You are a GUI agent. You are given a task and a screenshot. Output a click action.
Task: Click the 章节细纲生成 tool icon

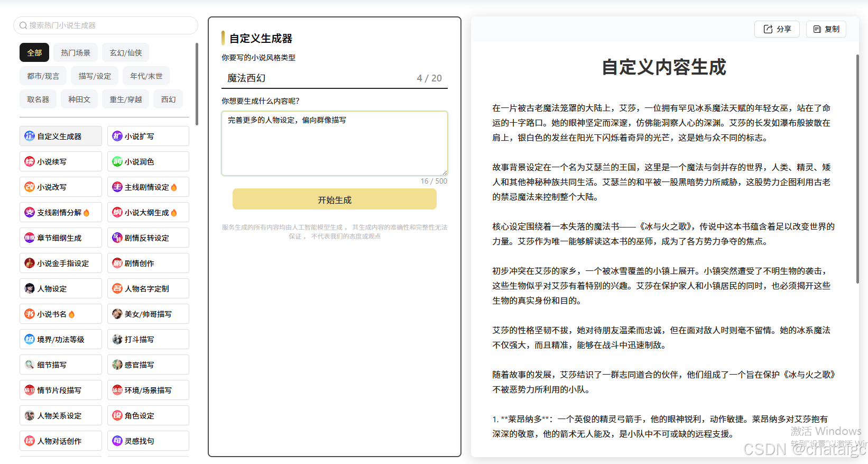[x=30, y=238]
